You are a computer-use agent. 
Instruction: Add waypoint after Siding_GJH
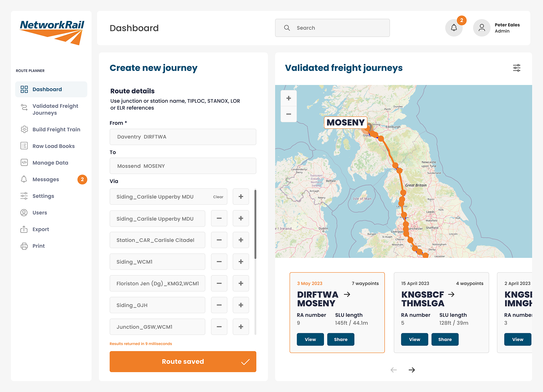(241, 305)
